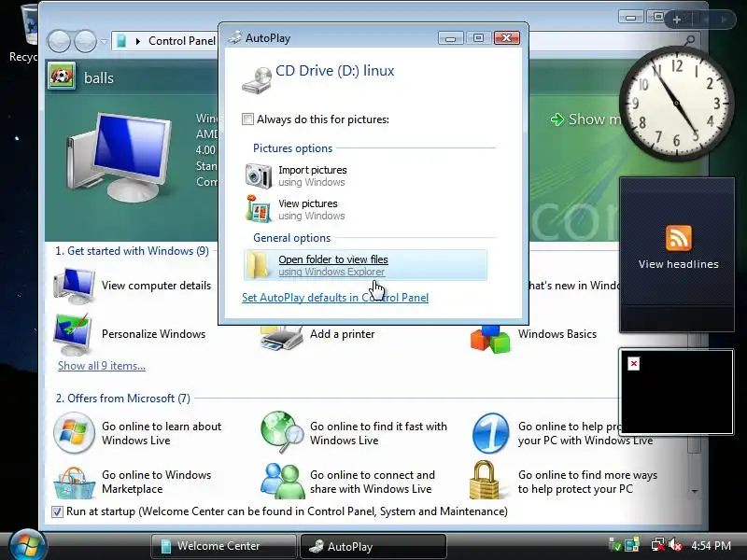The height and width of the screenshot is (560, 747).
Task: Uncheck Run at startup checkbox
Action: 57,511
